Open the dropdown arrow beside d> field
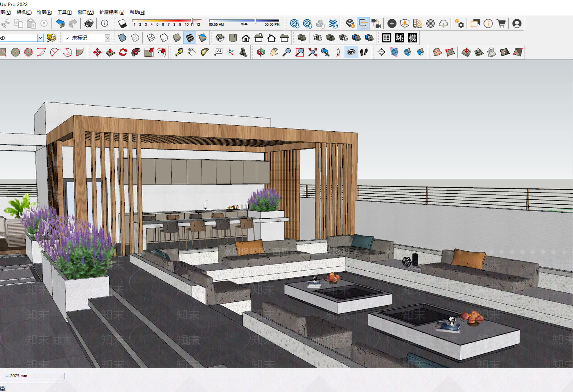 pos(40,38)
